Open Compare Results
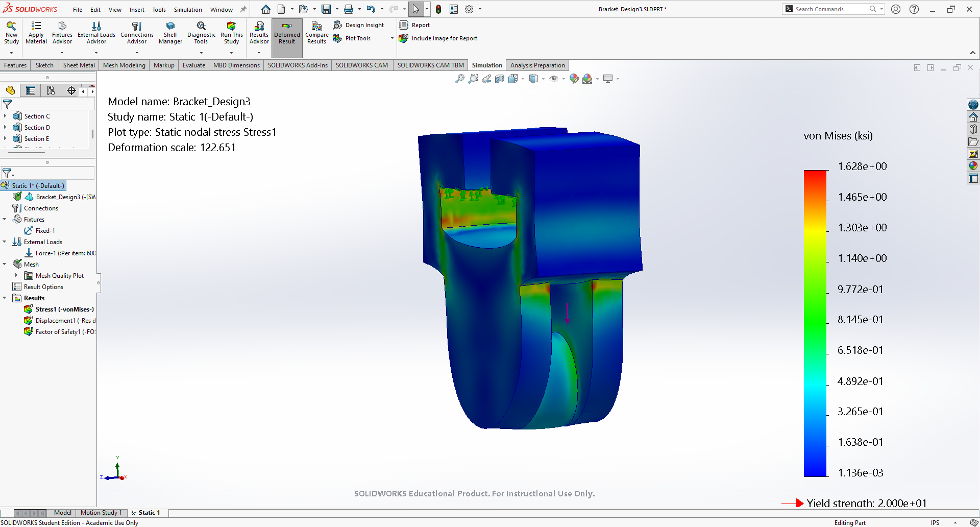The image size is (980, 527). (x=317, y=33)
